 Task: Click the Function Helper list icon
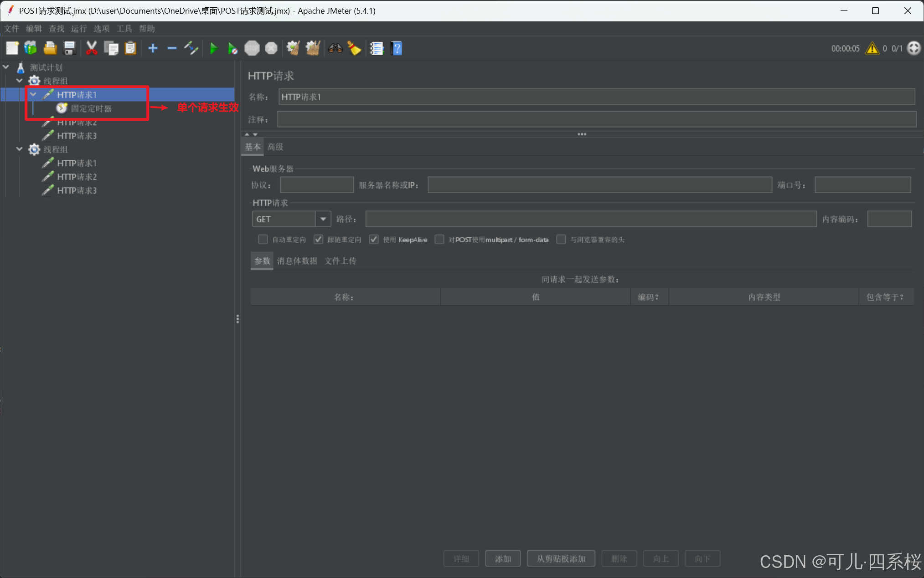tap(377, 48)
